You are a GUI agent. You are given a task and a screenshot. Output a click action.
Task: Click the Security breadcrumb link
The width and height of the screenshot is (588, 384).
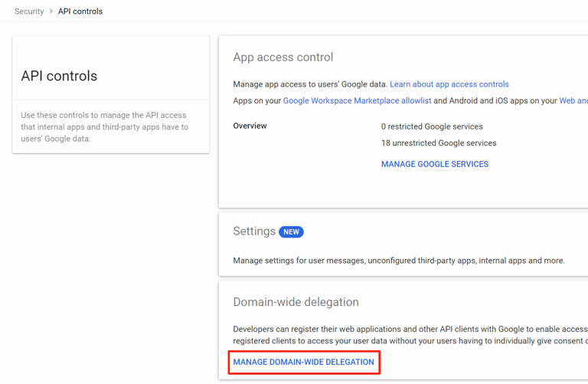(x=29, y=11)
